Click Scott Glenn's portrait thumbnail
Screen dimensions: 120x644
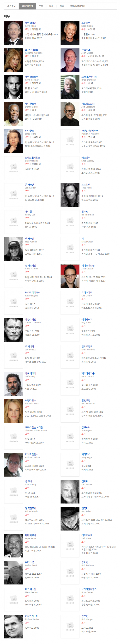(70, 33)
